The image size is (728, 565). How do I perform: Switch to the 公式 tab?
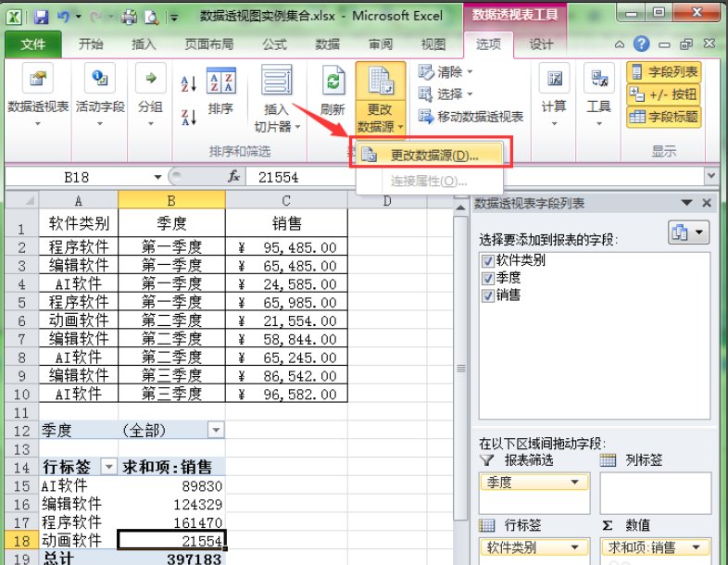[x=275, y=44]
